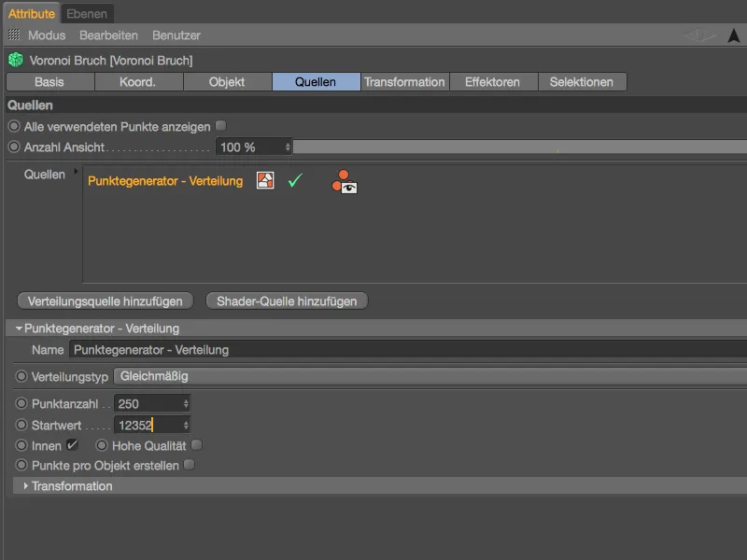Click the Anzahl Ansicht percentage slider bar
The width and height of the screenshot is (747, 560).
pyautogui.click(x=519, y=147)
